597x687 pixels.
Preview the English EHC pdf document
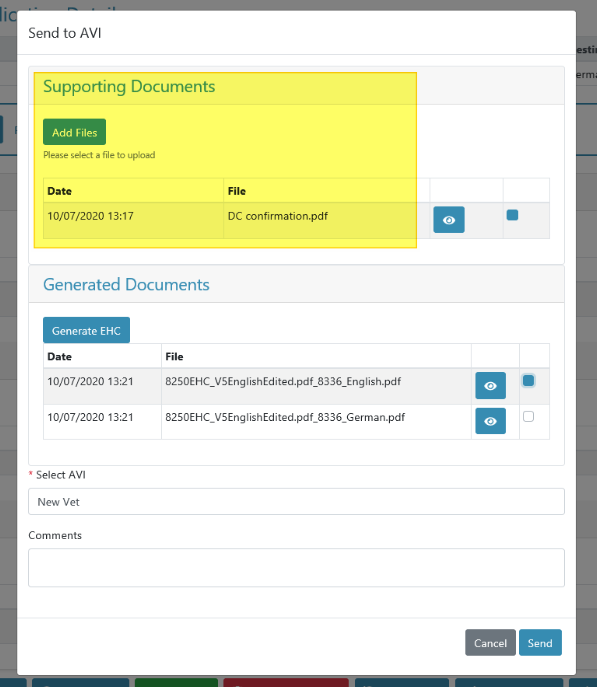pos(490,386)
